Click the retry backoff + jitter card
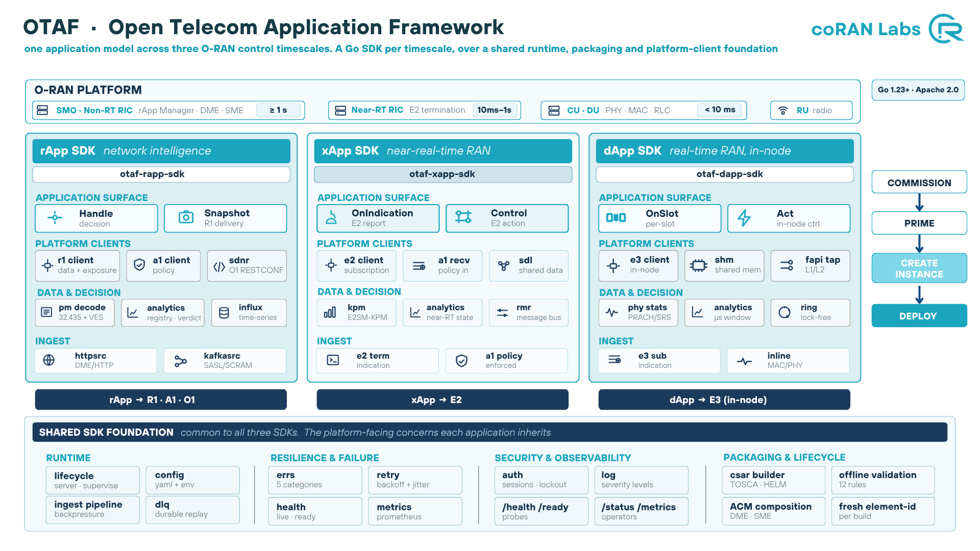 (415, 480)
